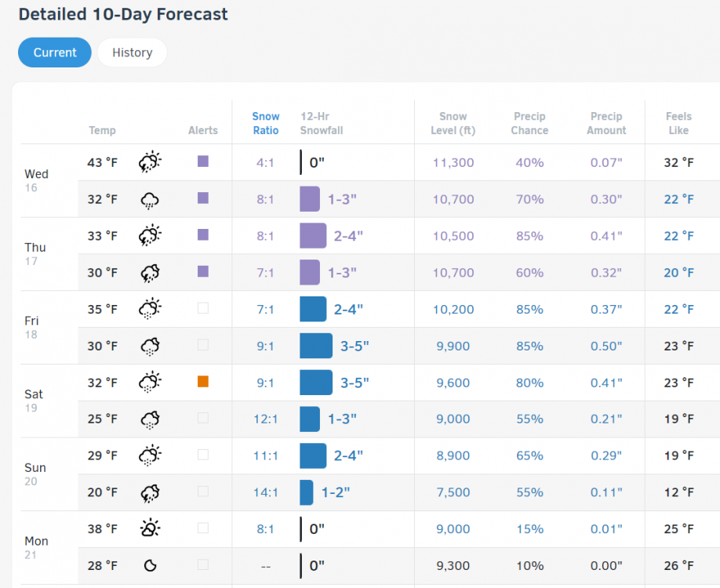Click the Alerts column header

click(x=203, y=130)
